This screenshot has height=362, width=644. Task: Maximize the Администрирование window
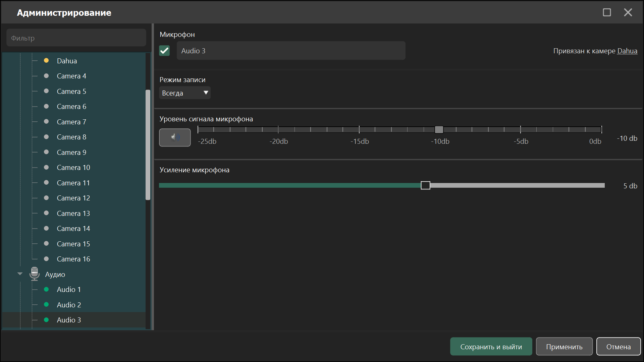607,12
